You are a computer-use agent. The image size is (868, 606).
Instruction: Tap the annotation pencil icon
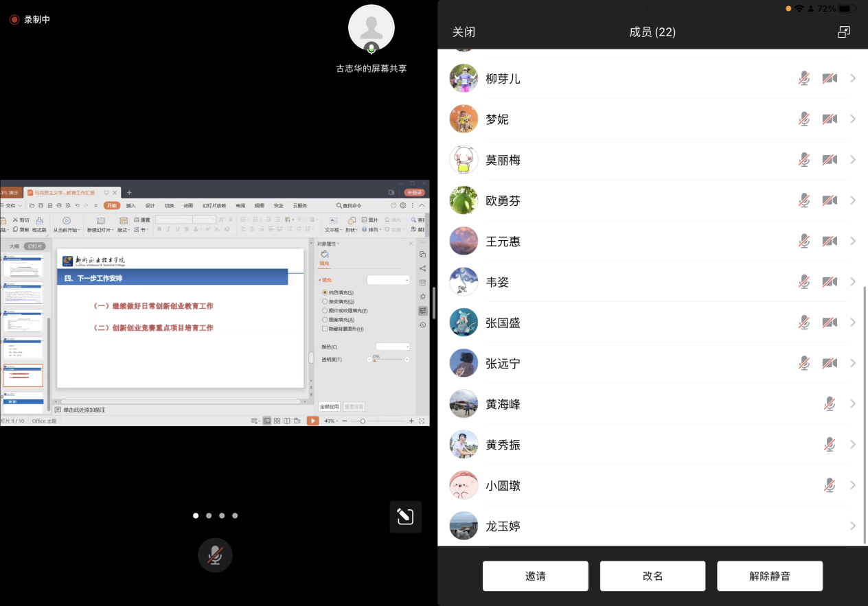coord(405,517)
